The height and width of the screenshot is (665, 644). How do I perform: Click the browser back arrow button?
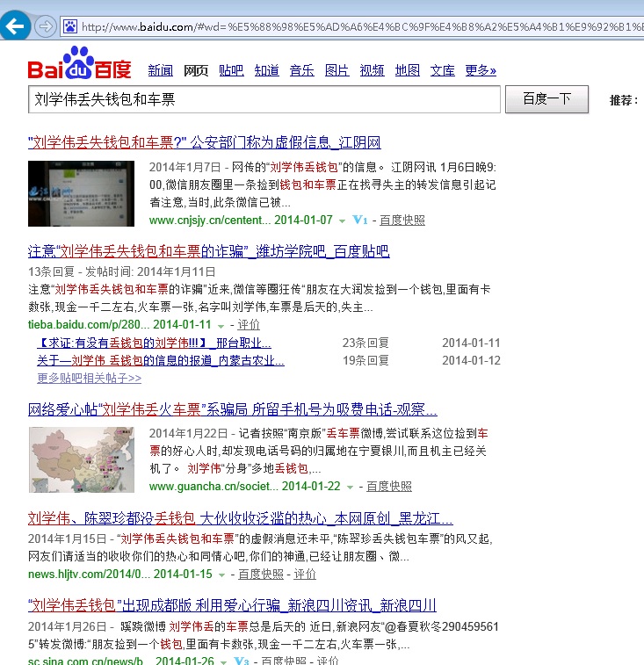[x=15, y=26]
